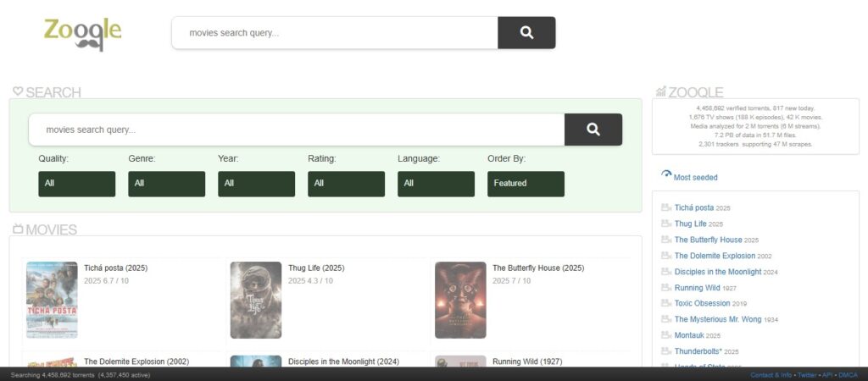Viewport: 868px width, 381px height.
Task: Click the movie icon beside The Mysterious Mr. Wong
Action: pos(666,319)
